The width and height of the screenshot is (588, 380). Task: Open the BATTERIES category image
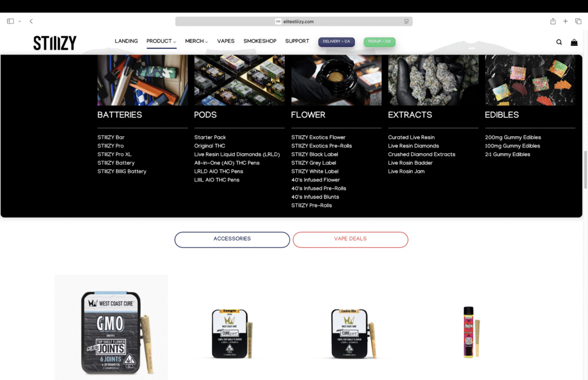(x=142, y=80)
